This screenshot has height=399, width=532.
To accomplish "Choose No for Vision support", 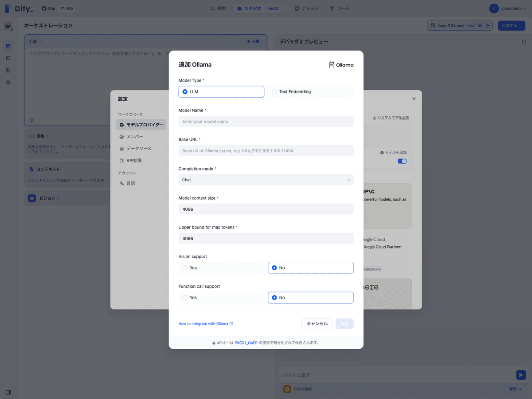I will (x=311, y=268).
